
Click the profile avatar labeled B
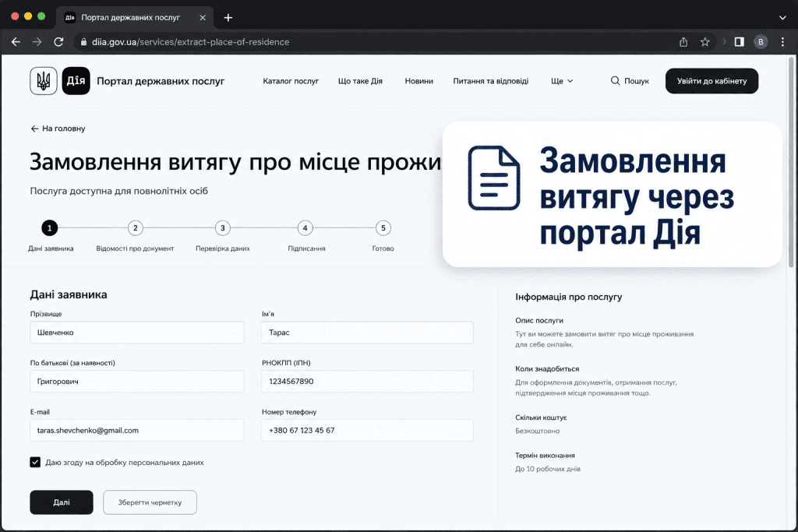[761, 42]
